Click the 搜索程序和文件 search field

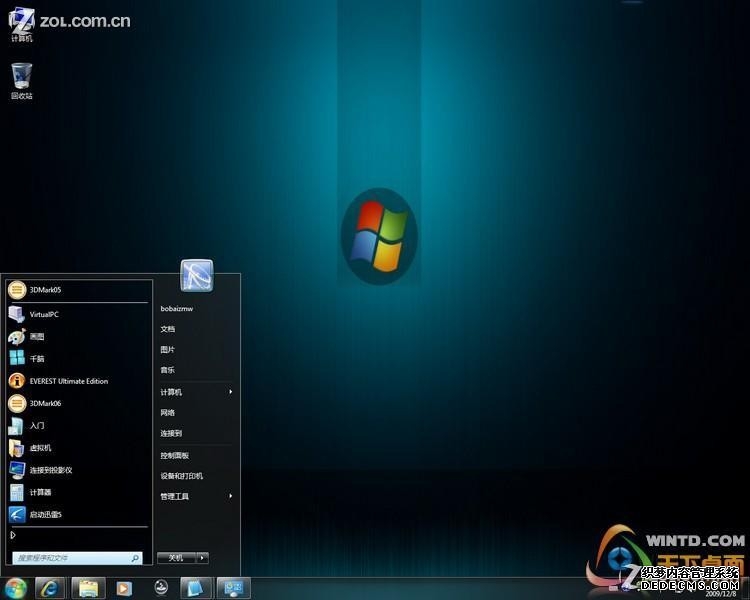tap(70, 558)
